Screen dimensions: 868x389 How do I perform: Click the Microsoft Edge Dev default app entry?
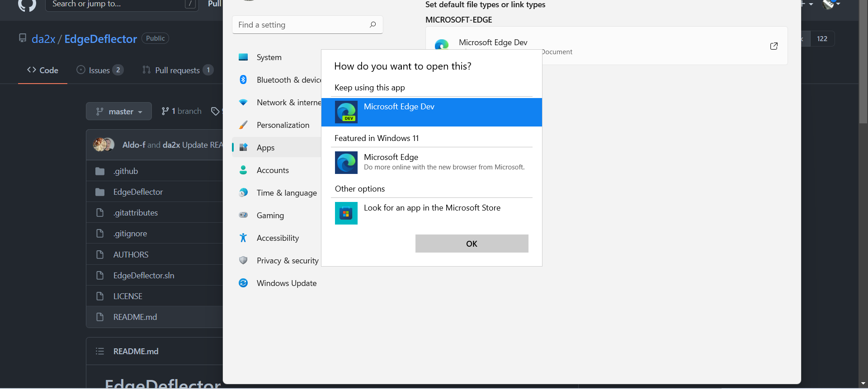tap(606, 46)
